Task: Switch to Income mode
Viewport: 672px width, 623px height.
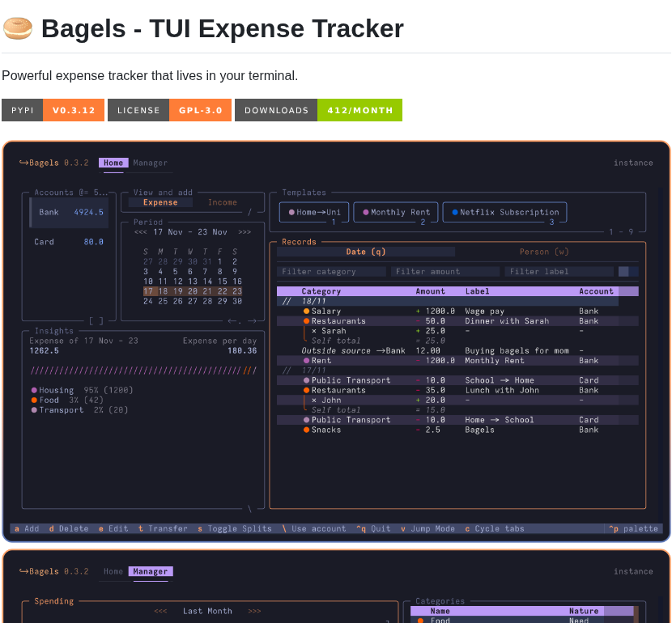Action: [x=223, y=202]
